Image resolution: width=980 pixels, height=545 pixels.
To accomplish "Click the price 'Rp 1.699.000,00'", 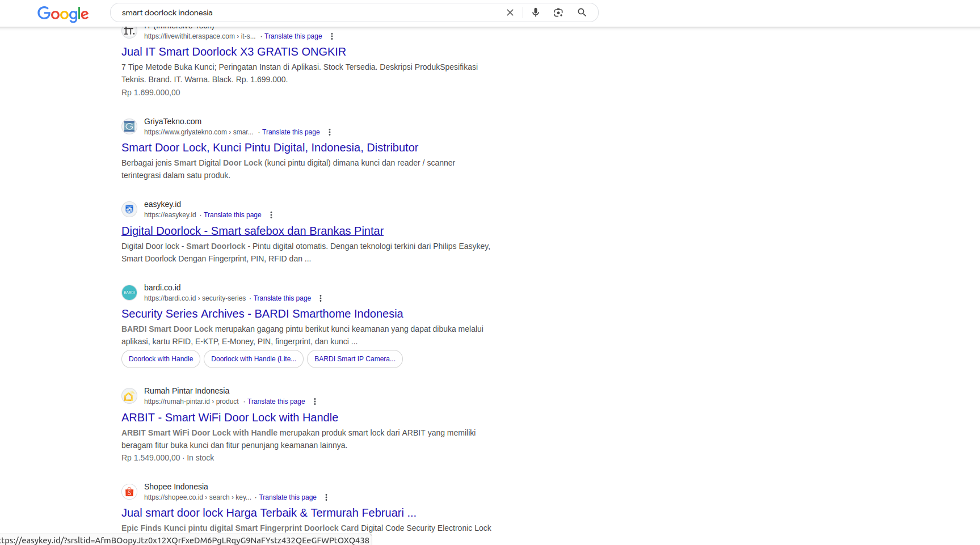I will (151, 92).
